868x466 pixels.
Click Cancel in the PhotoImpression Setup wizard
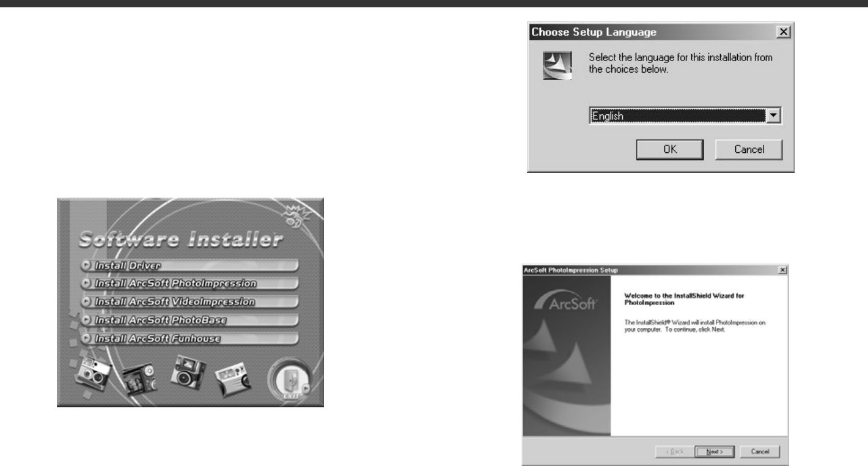pos(759,451)
